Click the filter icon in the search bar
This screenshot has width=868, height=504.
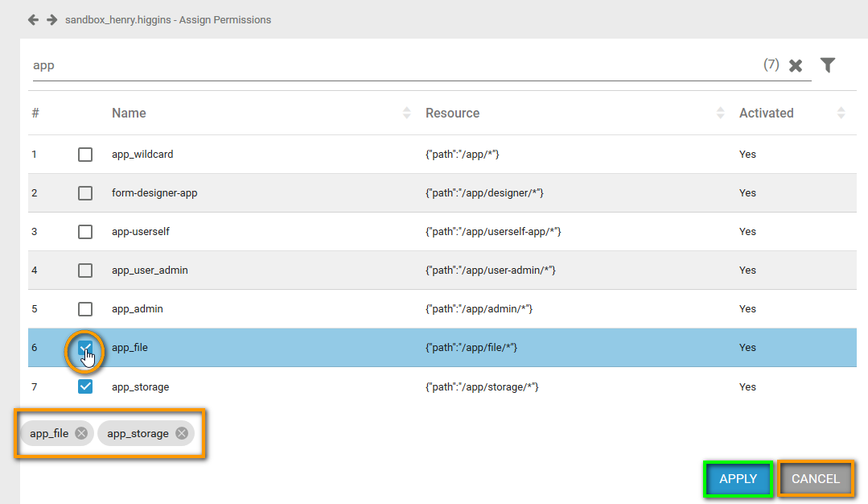[828, 64]
